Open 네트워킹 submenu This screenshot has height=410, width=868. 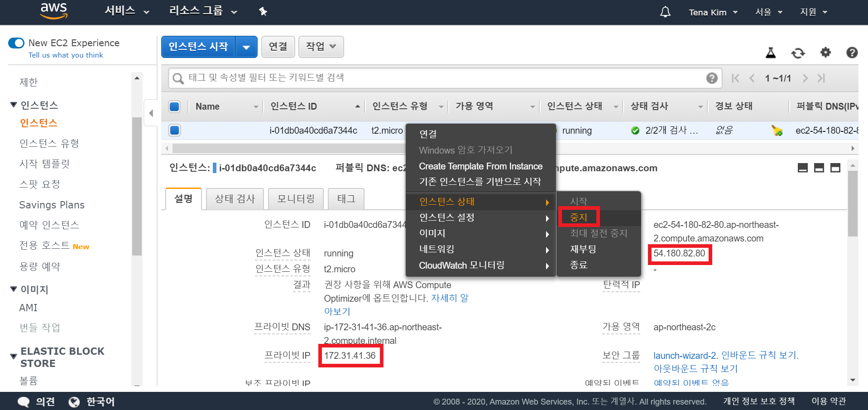pos(480,249)
